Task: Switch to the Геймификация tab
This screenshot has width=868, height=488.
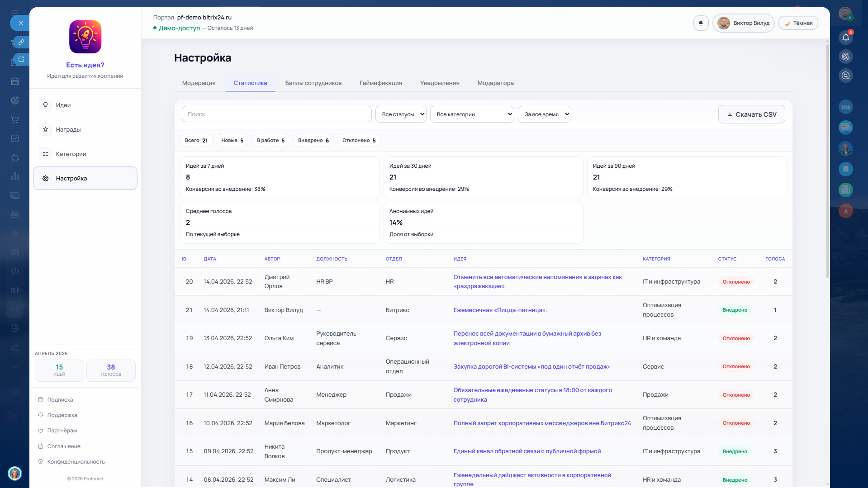Action: pos(380,83)
